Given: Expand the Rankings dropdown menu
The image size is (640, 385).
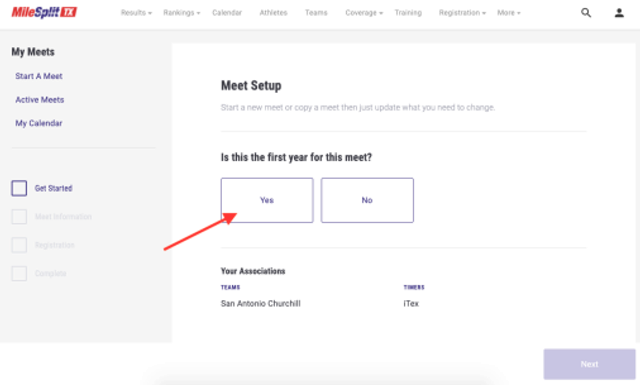Looking at the screenshot, I should [182, 13].
